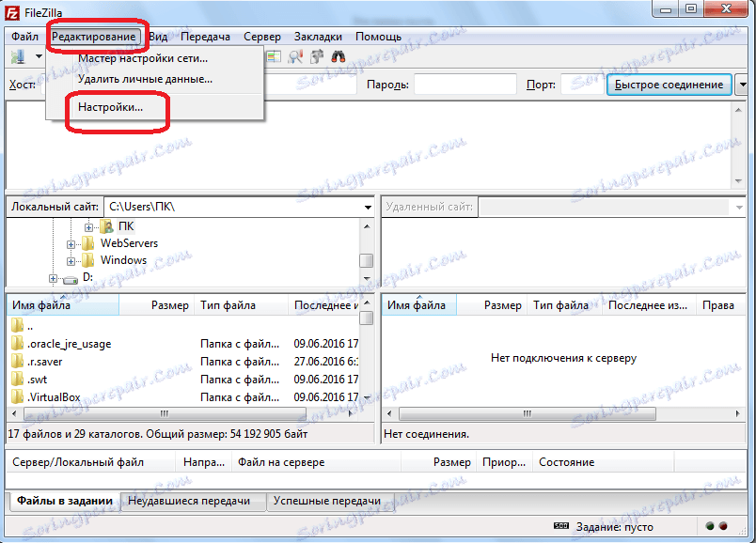Close the Редактирование menu
The width and height of the screenshot is (756, 543).
click(94, 37)
